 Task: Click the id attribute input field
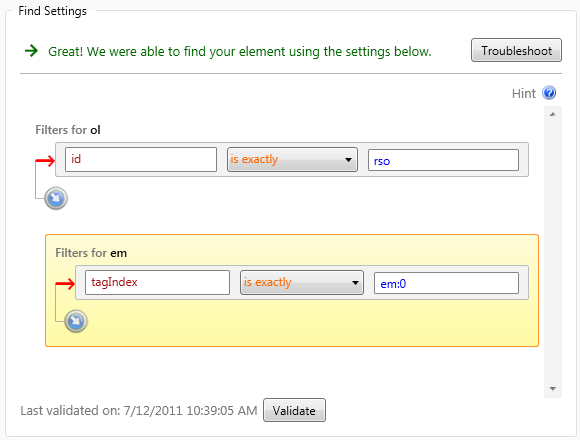coord(141,159)
